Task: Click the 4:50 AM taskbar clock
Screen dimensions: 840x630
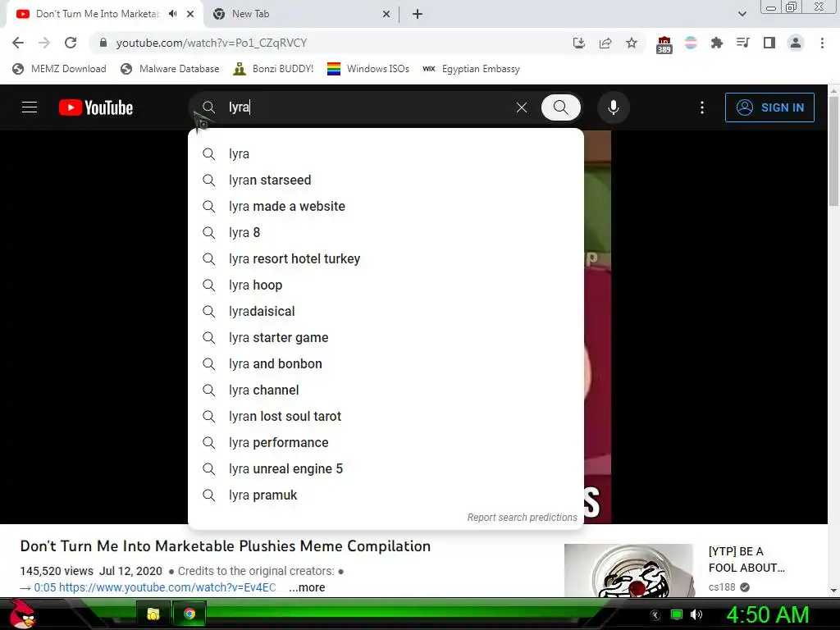Action: click(x=767, y=614)
